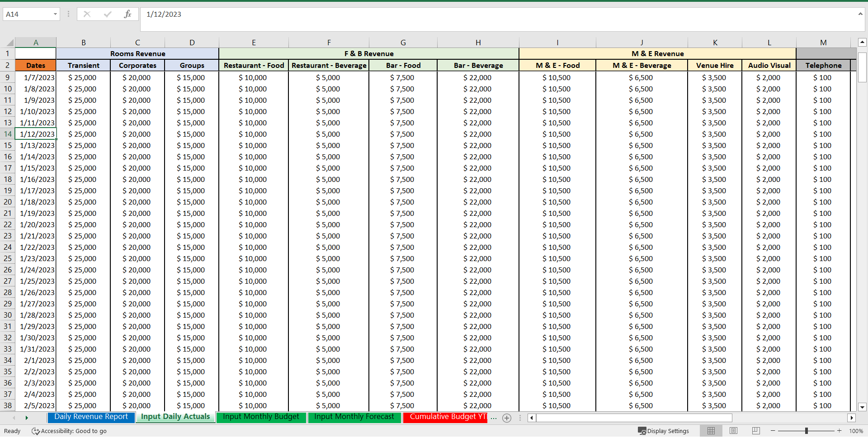Open Display Settings in status bar

tap(663, 431)
